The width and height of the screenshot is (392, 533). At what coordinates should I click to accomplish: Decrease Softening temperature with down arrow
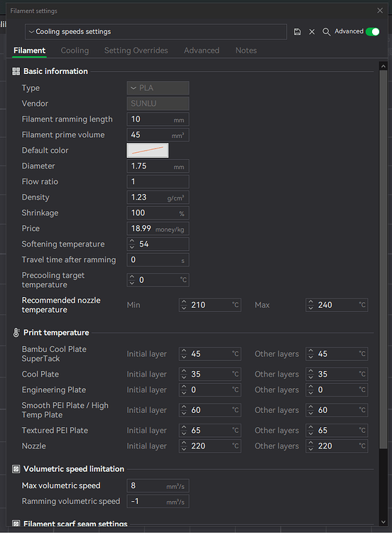point(132,247)
